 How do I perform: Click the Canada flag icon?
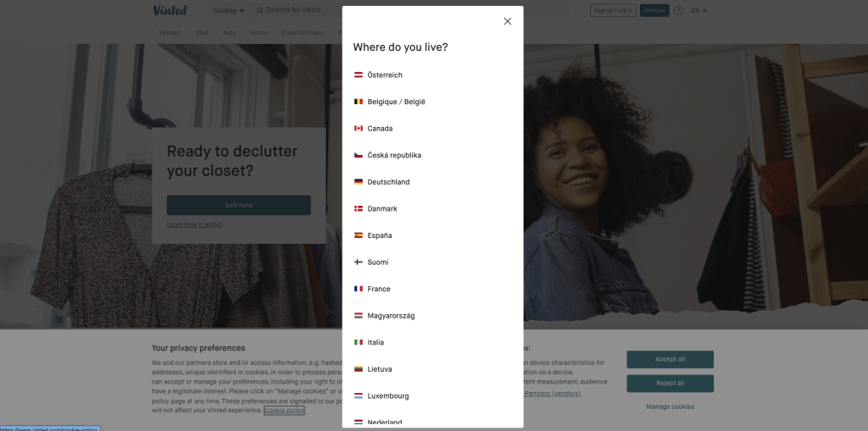tap(359, 129)
